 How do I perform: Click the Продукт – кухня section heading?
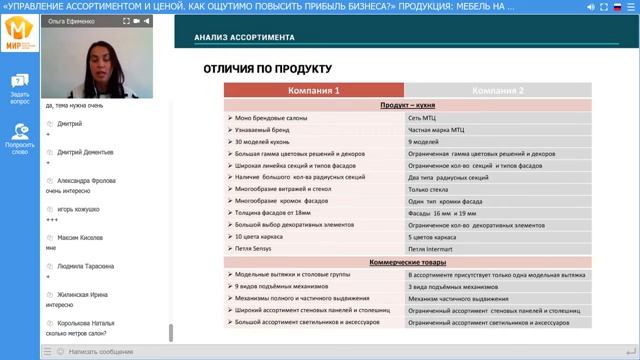pyautogui.click(x=408, y=105)
